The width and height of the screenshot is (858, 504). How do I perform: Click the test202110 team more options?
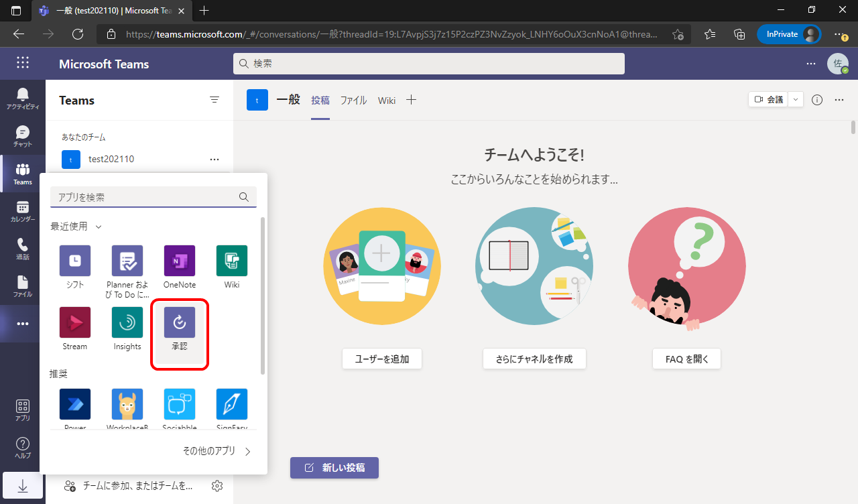(x=214, y=160)
